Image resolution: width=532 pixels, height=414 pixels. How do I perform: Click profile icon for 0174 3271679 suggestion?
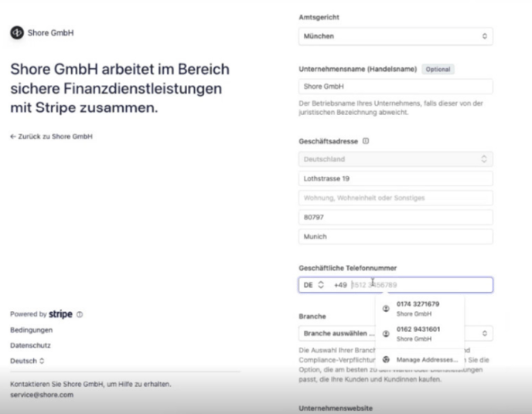tap(385, 308)
